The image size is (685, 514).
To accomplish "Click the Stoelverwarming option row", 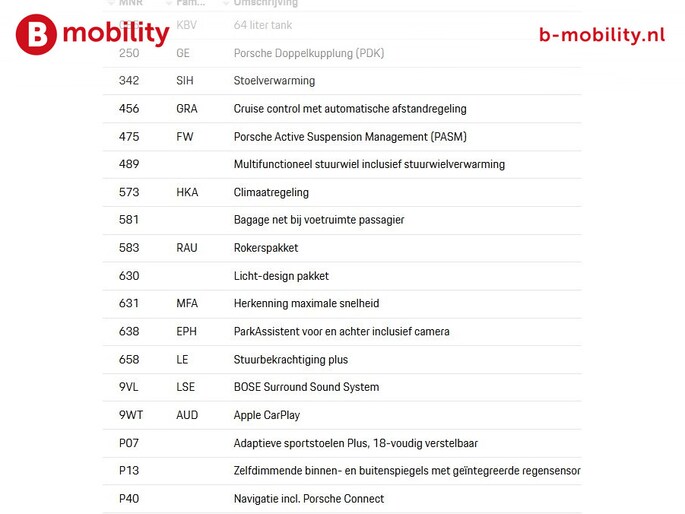I will (x=274, y=81).
